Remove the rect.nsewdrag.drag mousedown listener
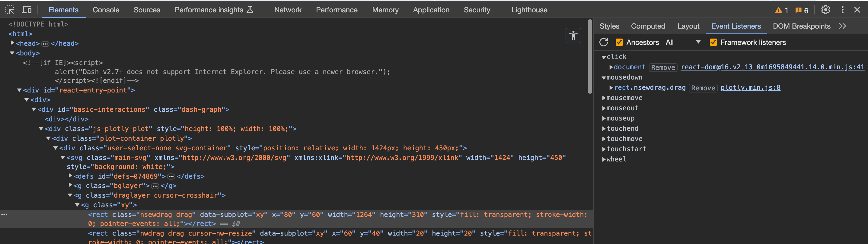 (703, 88)
